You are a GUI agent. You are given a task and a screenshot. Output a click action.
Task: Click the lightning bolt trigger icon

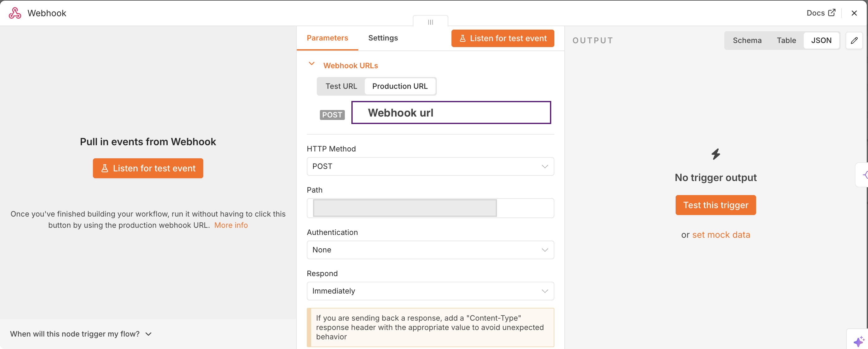715,154
